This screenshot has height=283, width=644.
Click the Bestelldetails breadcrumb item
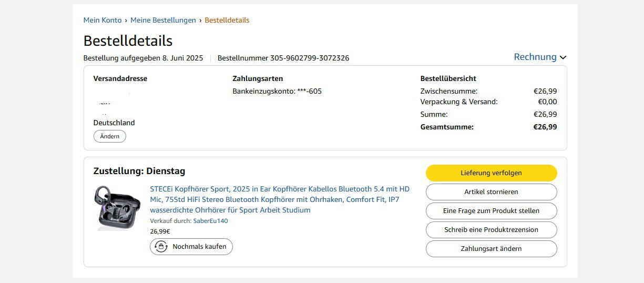click(227, 20)
